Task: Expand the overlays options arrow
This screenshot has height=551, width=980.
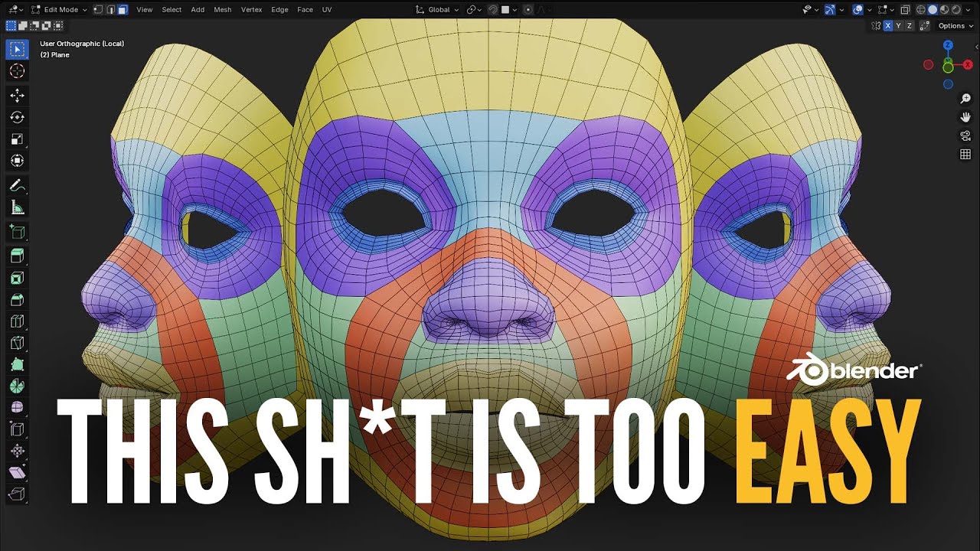Action: 870,10
